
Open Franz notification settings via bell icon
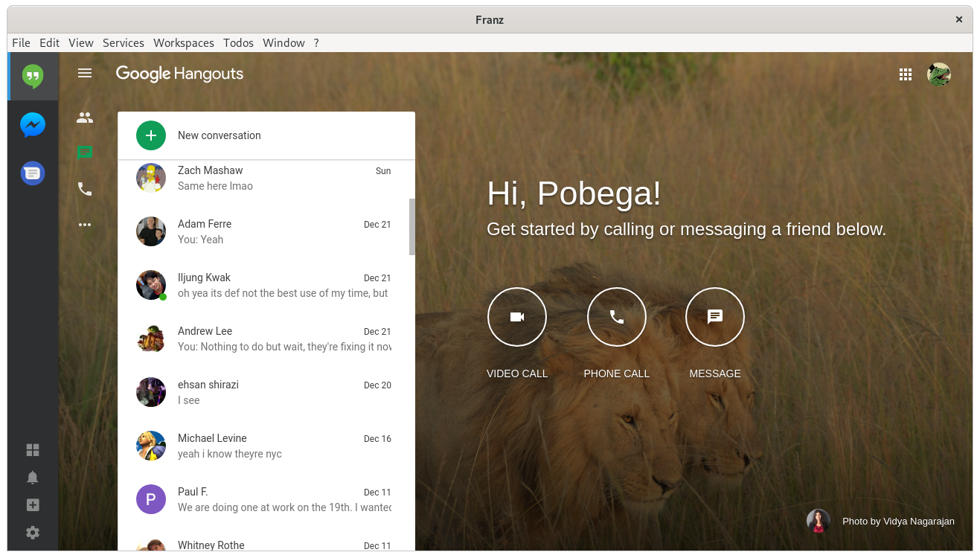pyautogui.click(x=32, y=477)
